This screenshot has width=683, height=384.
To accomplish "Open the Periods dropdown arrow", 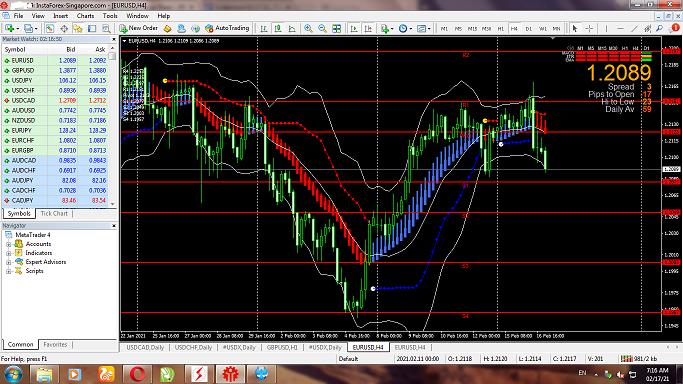I will tap(411, 29).
